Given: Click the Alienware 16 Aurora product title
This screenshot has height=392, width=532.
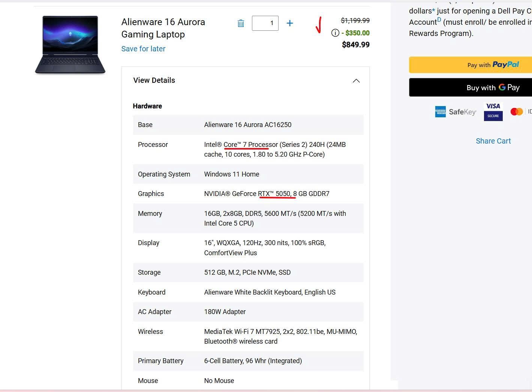Looking at the screenshot, I should pyautogui.click(x=163, y=28).
